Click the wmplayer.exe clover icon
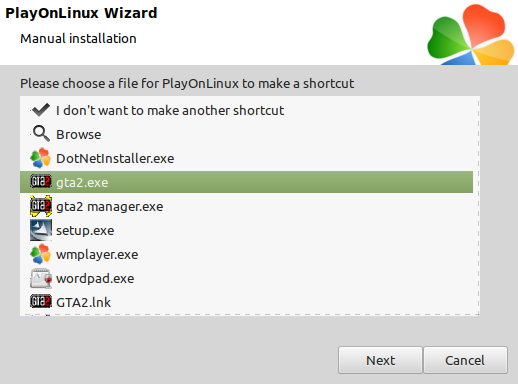Screen dimensions: 518x384 pos(41,254)
